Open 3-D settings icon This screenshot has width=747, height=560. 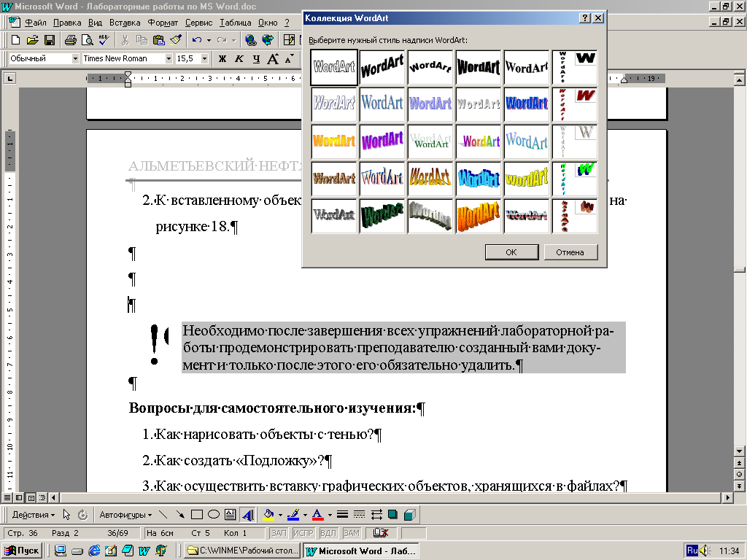point(410,515)
